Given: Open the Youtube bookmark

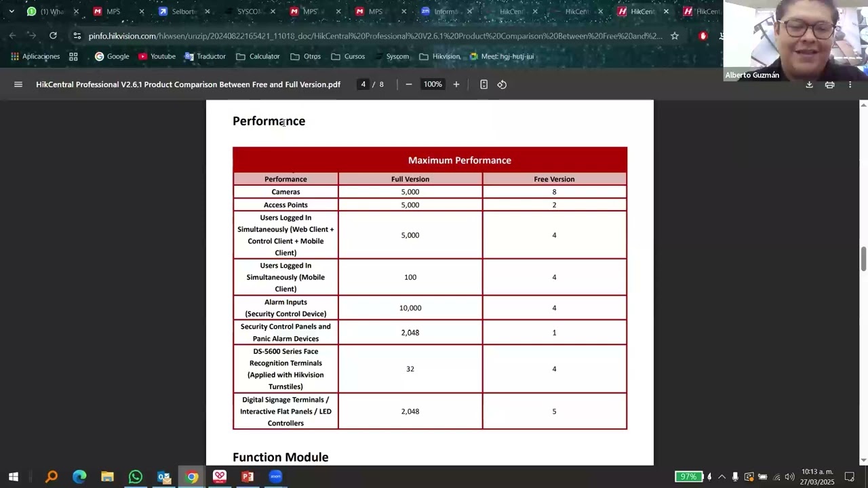Looking at the screenshot, I should coord(157,56).
